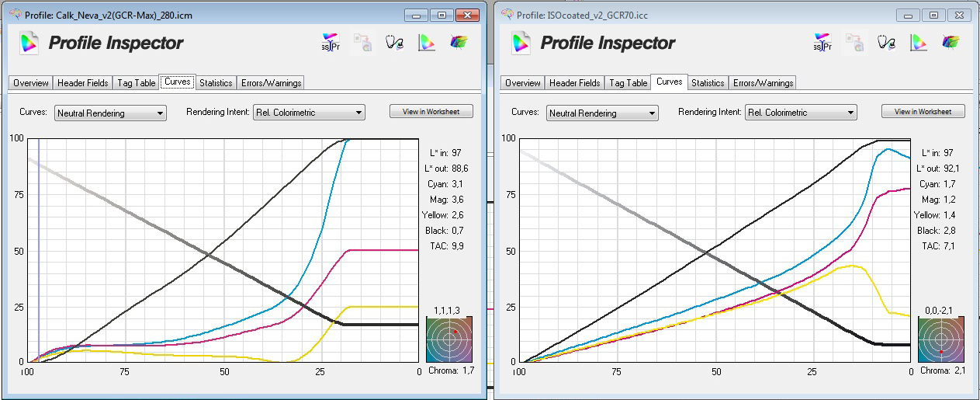Image resolution: width=980 pixels, height=400 pixels.
Task: Switch to Overview tab in Calk_Neva window
Action: 31,83
